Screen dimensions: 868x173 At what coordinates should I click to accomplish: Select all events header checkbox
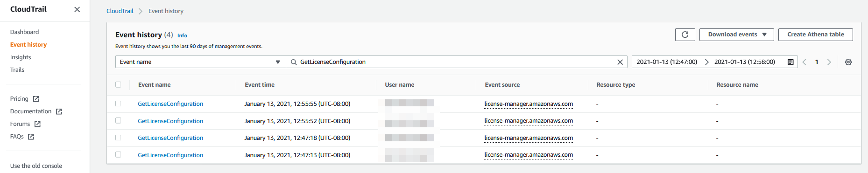pyautogui.click(x=118, y=85)
